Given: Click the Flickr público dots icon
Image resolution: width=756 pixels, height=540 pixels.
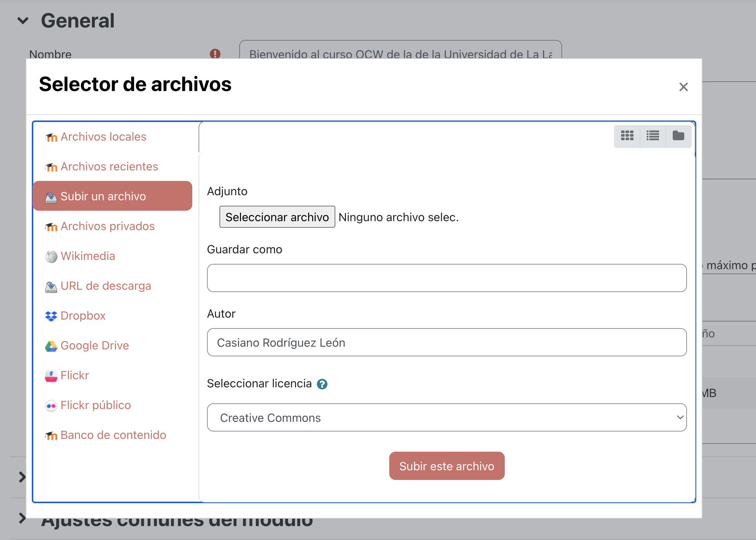Looking at the screenshot, I should click(51, 406).
